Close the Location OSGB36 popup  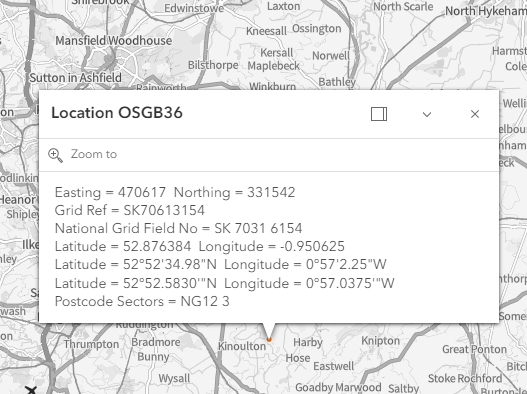(x=475, y=114)
